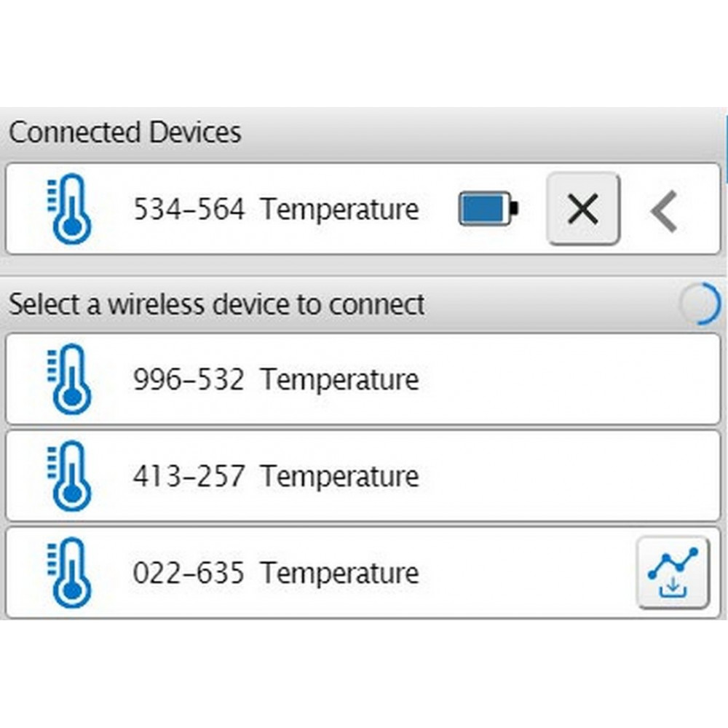The height and width of the screenshot is (728, 728).
Task: Collapse connected device details with the chevron
Action: pyautogui.click(x=664, y=210)
